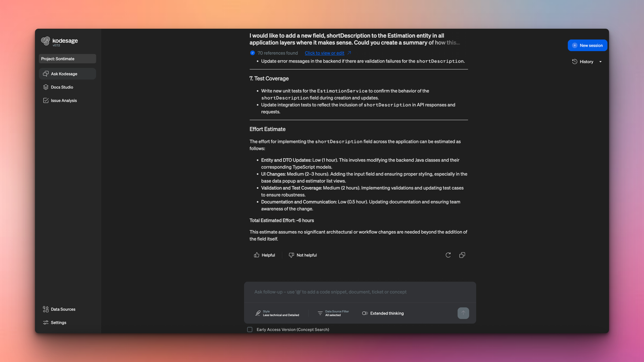This screenshot has width=644, height=362.
Task: Regenerate the response with refresh icon
Action: coord(448,255)
